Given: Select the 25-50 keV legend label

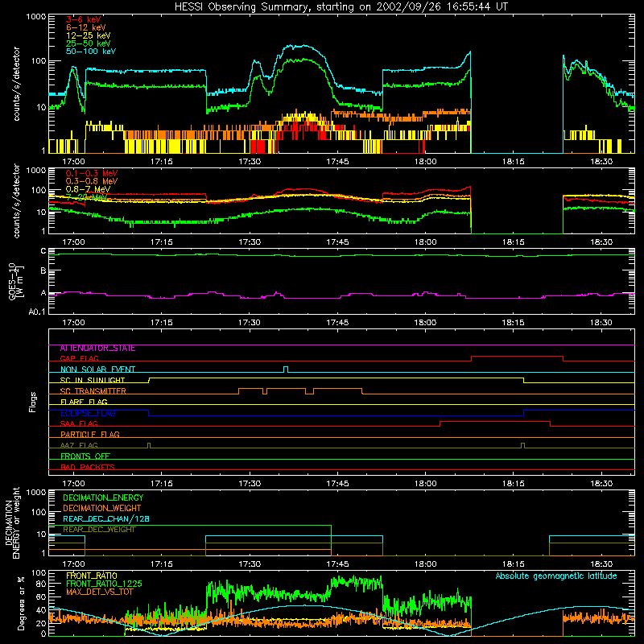Looking at the screenshot, I should pyautogui.click(x=89, y=43).
